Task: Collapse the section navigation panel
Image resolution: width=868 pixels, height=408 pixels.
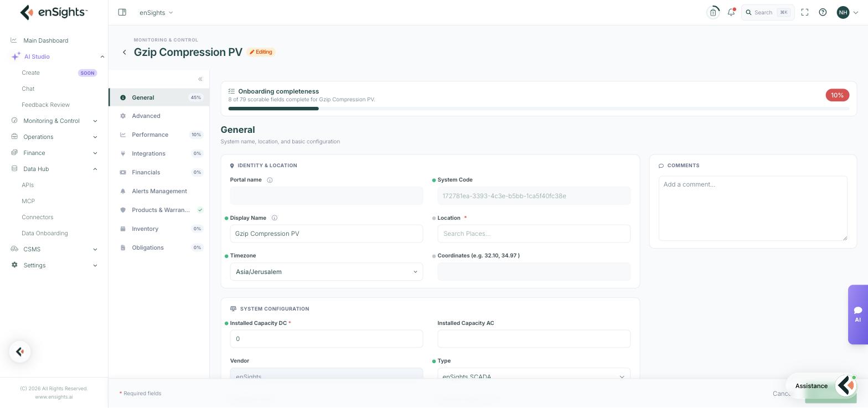Action: 200,79
